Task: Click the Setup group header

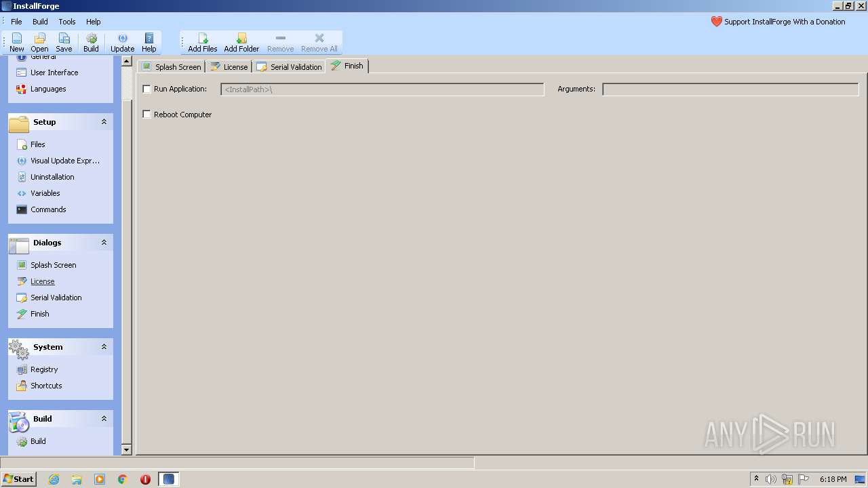Action: 60,122
